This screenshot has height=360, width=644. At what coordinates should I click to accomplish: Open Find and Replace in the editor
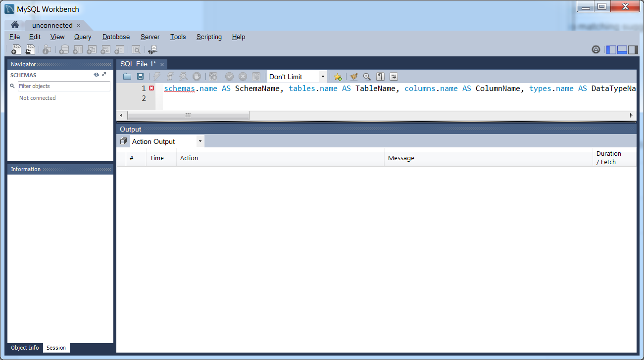tap(367, 77)
